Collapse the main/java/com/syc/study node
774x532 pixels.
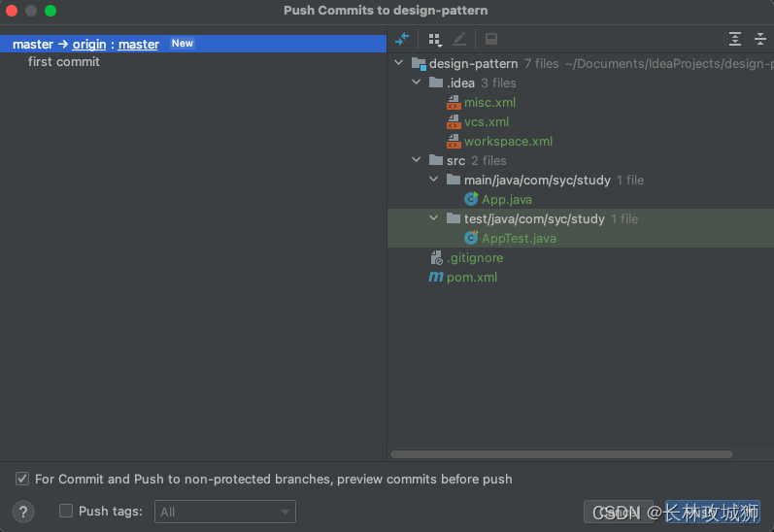pos(433,180)
